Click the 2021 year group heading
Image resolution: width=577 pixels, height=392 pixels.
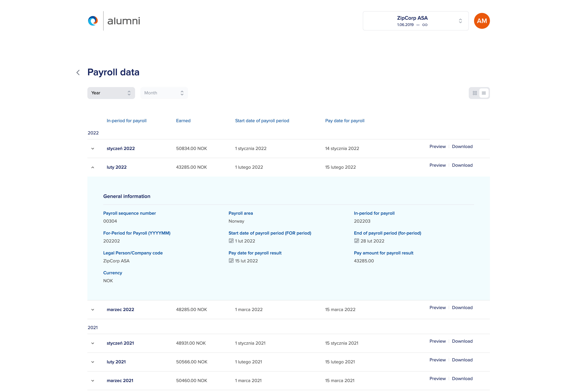(93, 327)
